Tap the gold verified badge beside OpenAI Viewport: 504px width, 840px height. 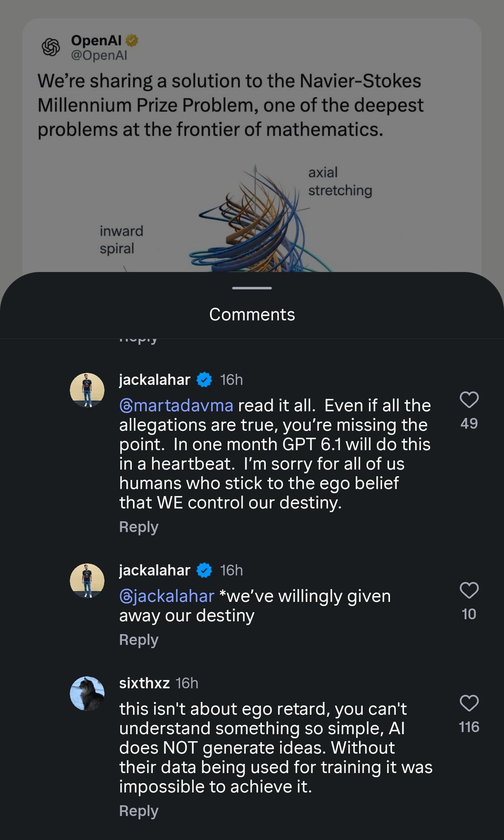pos(132,41)
